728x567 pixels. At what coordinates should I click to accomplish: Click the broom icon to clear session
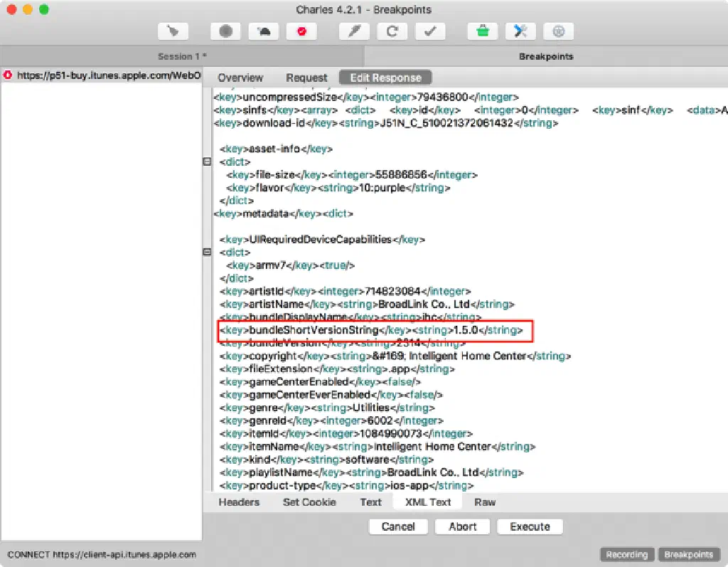pyautogui.click(x=173, y=31)
